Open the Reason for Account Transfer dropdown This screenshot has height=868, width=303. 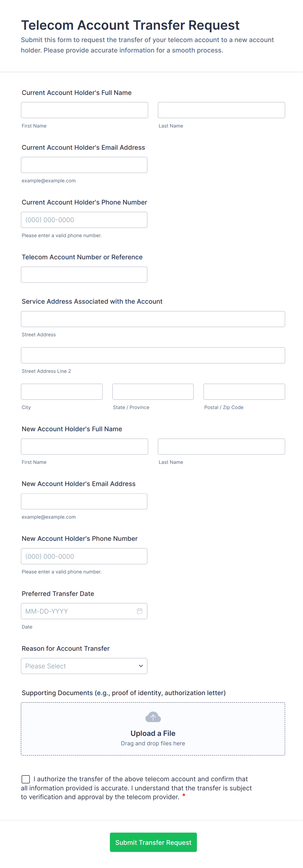click(x=84, y=666)
